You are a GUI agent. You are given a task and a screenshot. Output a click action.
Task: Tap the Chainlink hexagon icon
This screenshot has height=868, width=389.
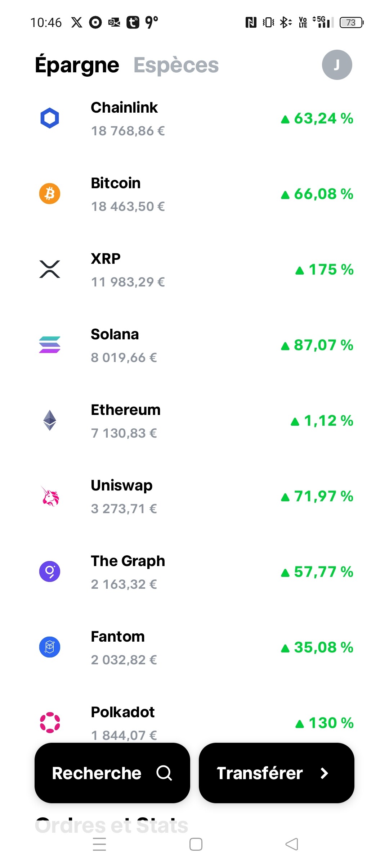50,118
